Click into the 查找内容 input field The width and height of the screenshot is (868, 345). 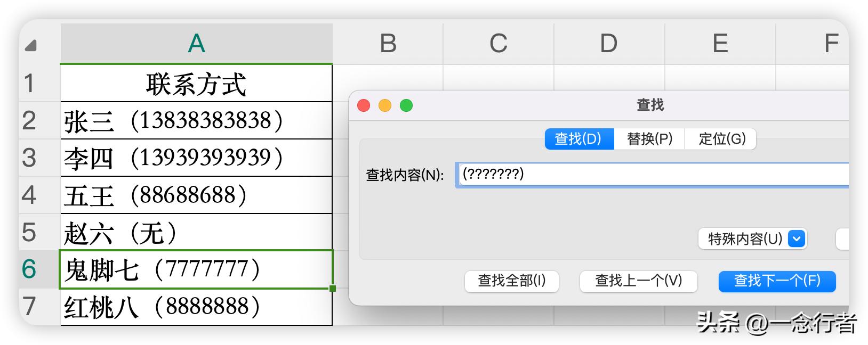point(652,175)
